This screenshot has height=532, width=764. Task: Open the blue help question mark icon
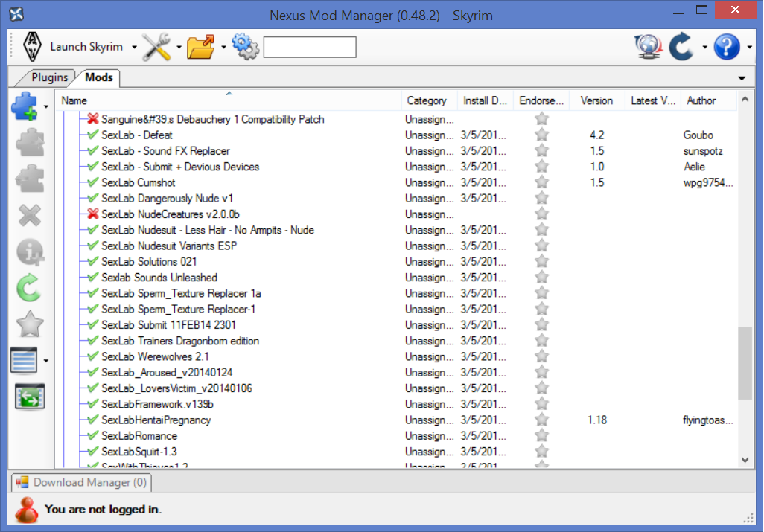[727, 47]
